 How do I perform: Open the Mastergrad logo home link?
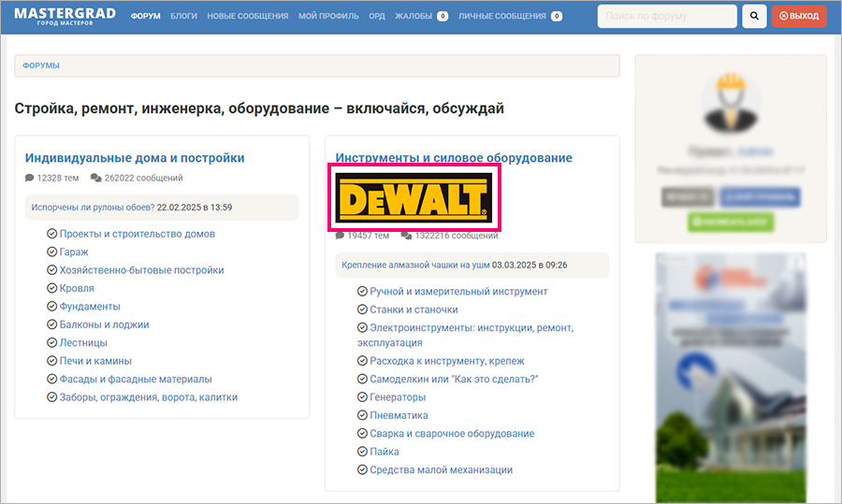(65, 16)
